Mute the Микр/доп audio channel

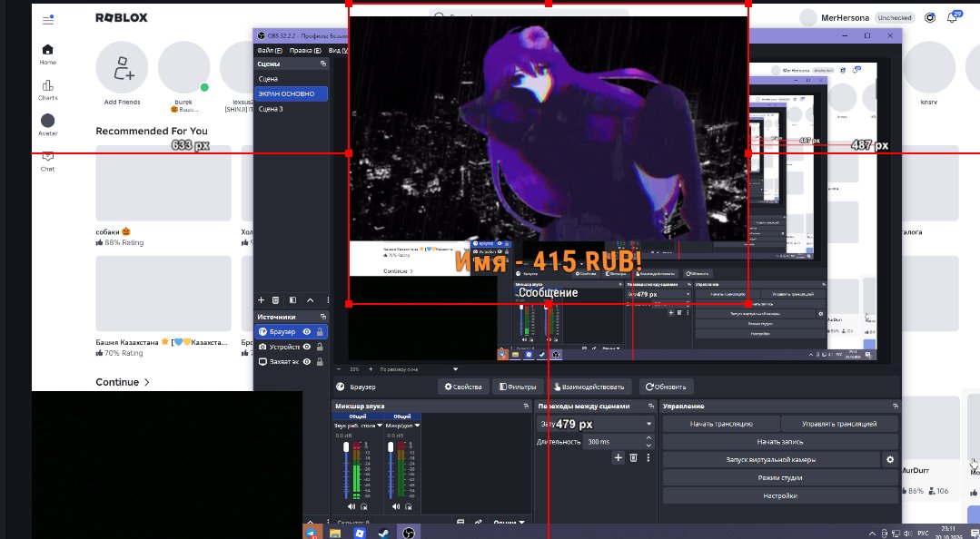click(x=396, y=506)
